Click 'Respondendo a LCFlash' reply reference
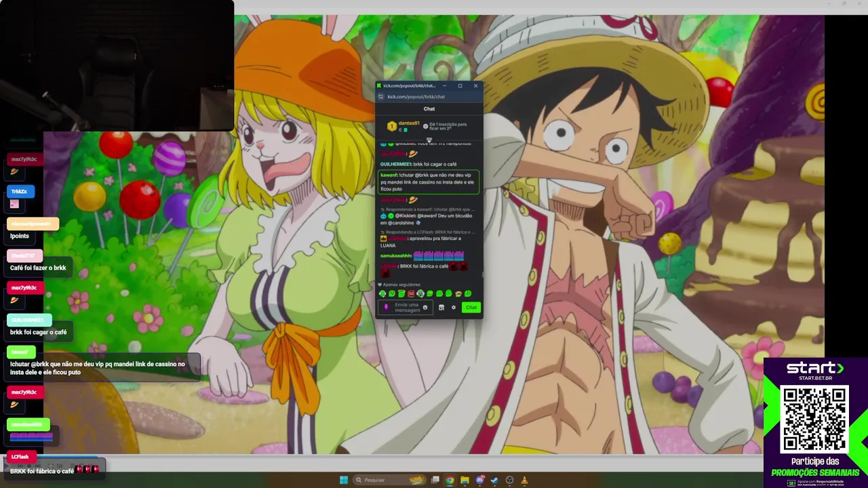Viewport: 868px width, 488px height. tap(428, 232)
